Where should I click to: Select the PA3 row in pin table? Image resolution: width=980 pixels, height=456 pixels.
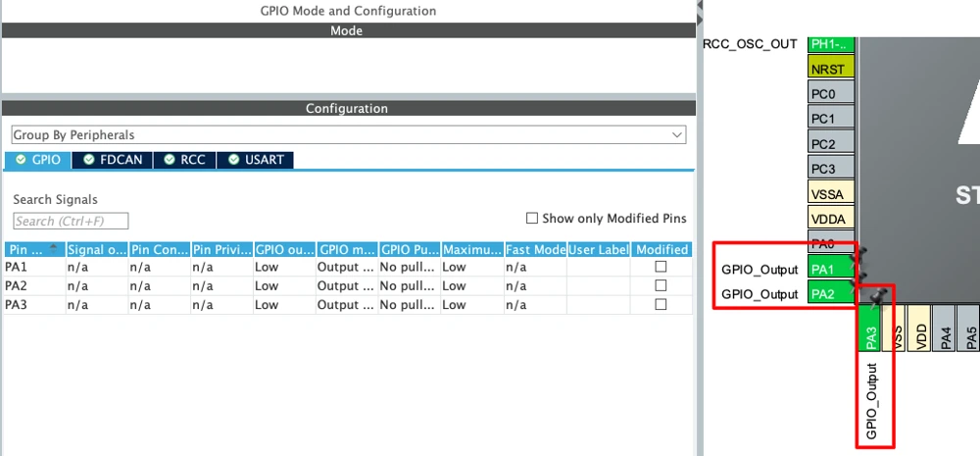[x=348, y=305]
